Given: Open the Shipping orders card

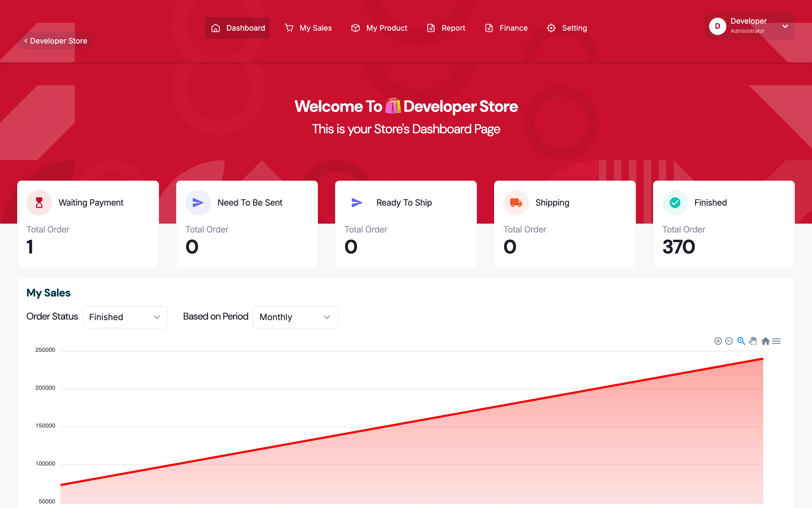Looking at the screenshot, I should pyautogui.click(x=565, y=224).
